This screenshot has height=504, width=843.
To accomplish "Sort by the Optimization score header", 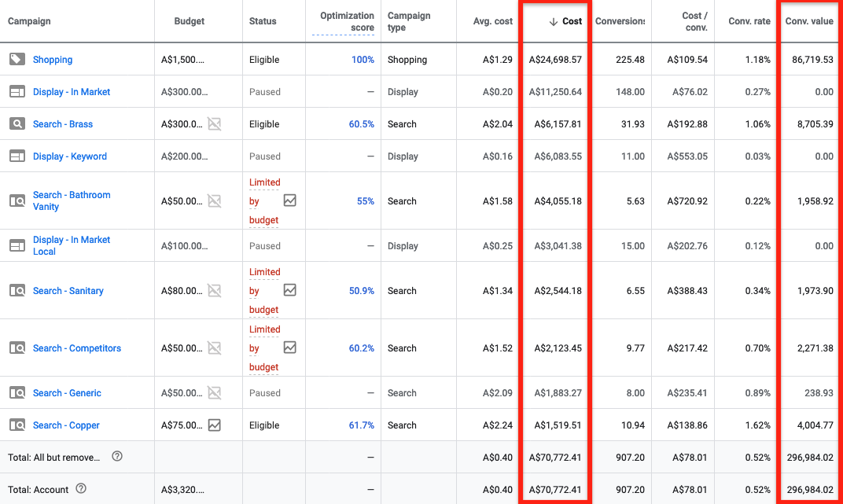I will [x=347, y=21].
